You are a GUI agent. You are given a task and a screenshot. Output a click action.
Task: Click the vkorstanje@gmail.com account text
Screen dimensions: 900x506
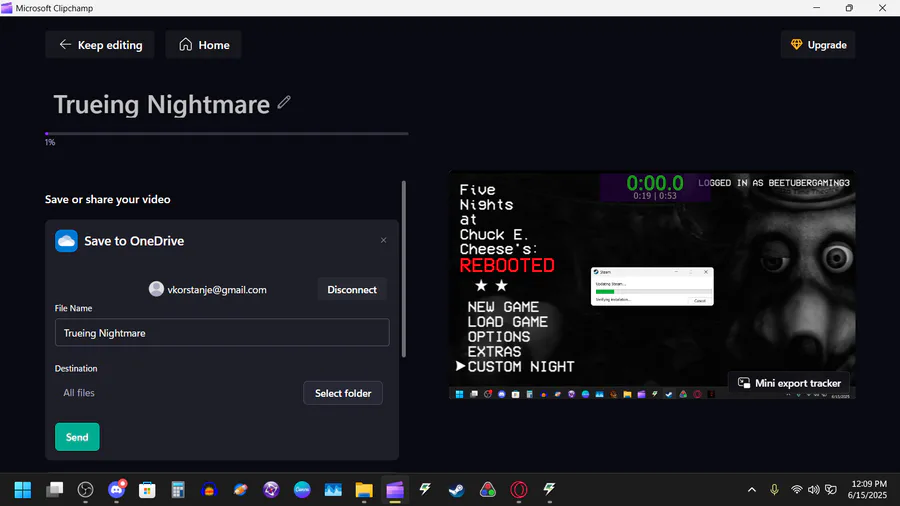217,290
